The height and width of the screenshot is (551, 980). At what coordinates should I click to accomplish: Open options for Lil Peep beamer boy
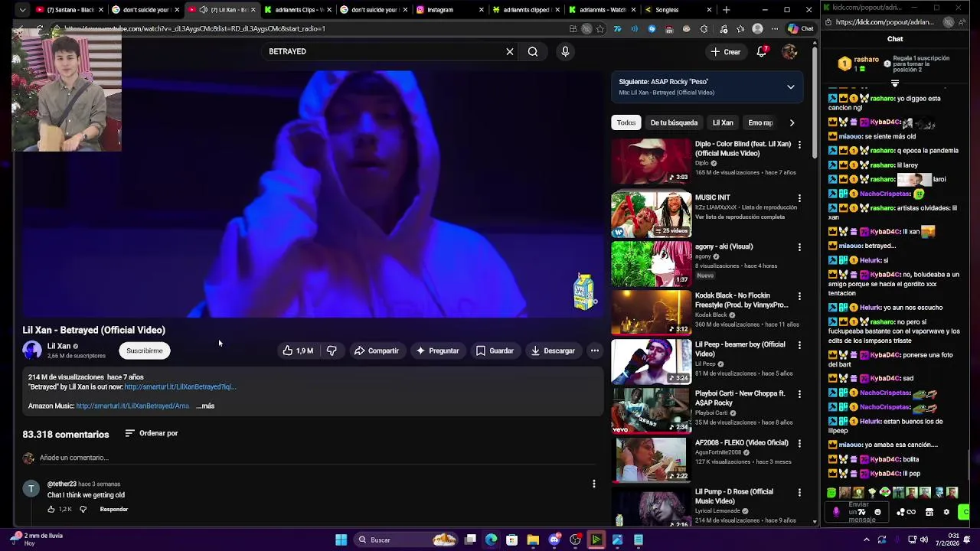799,345
